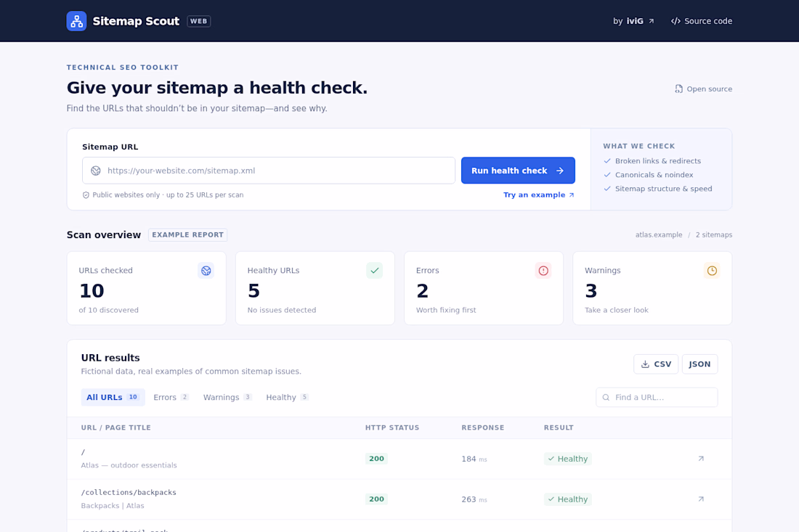The image size is (799, 532).
Task: Click the shield icon beside Public websites only
Action: pyautogui.click(x=86, y=195)
